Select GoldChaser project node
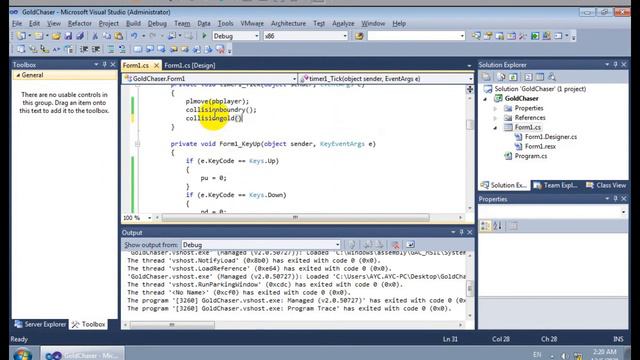 (521, 98)
